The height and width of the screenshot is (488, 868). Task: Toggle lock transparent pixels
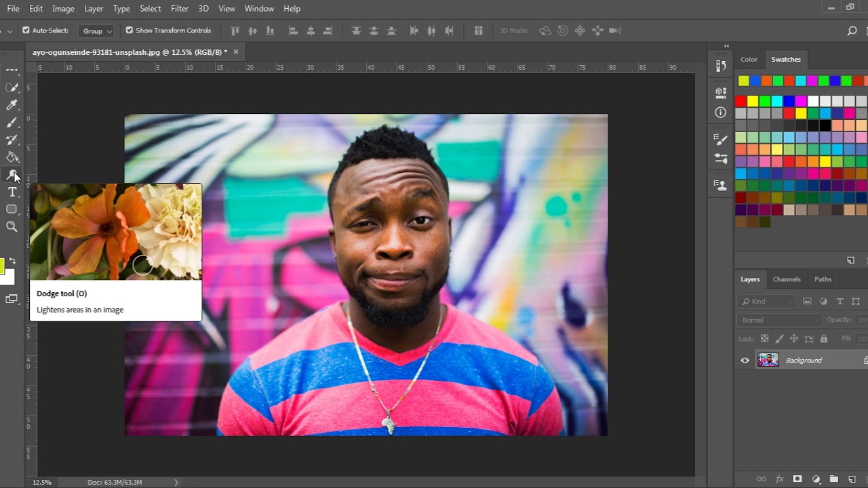pos(764,338)
